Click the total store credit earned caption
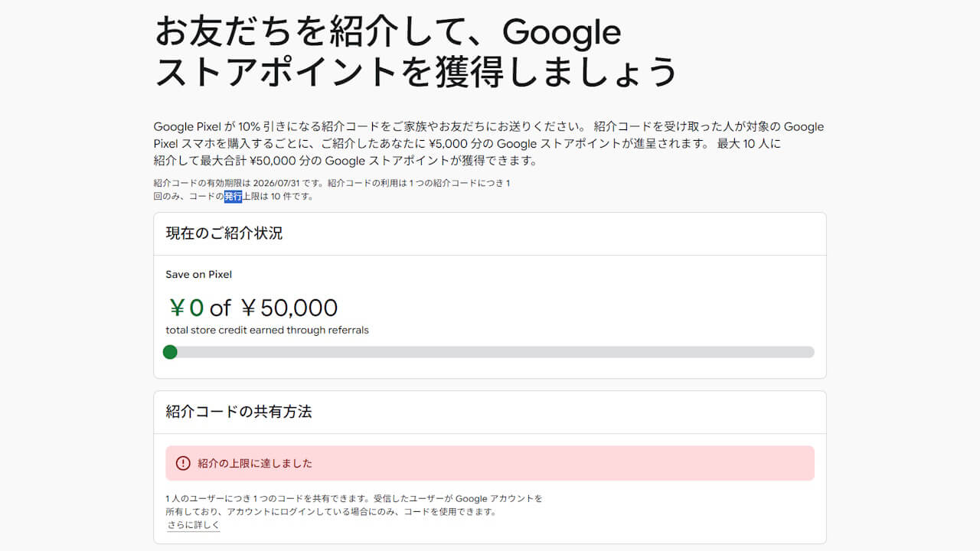980x551 pixels. 267,331
